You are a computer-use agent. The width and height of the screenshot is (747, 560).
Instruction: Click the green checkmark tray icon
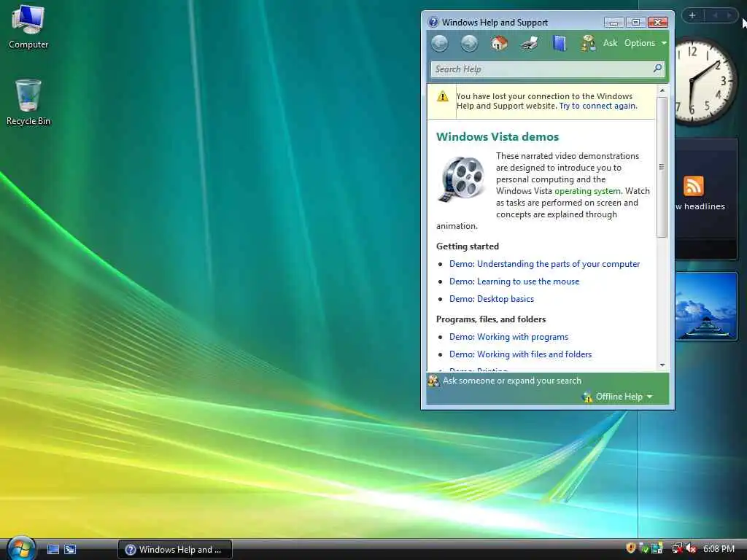point(644,548)
